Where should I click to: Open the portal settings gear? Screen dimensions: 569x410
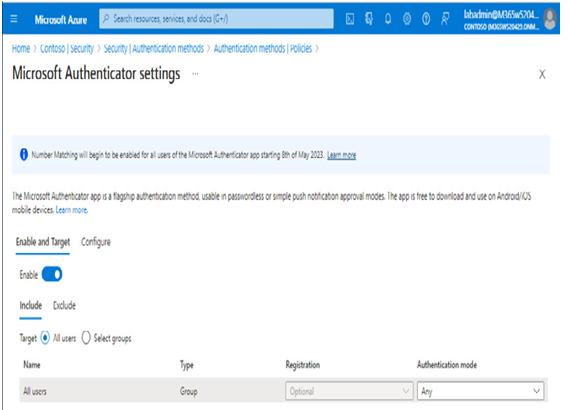pyautogui.click(x=407, y=19)
